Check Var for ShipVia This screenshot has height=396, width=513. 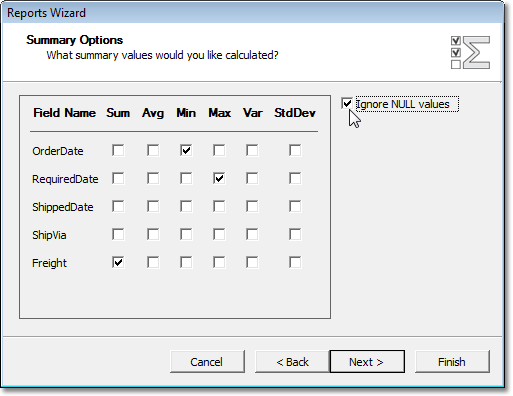tap(252, 234)
